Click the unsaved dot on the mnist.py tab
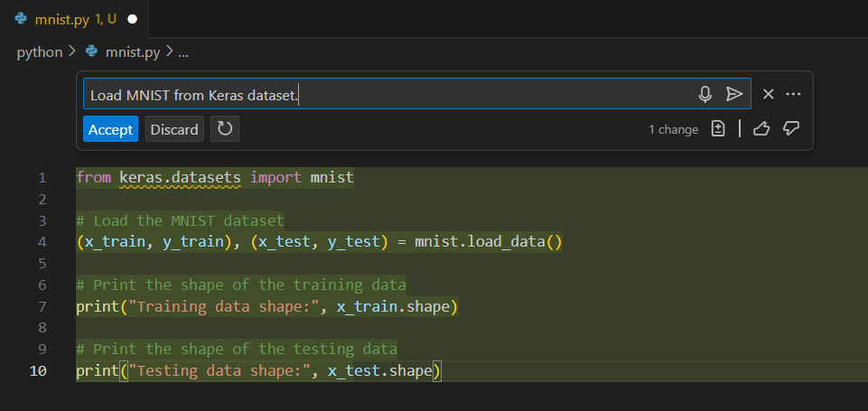 pos(133,19)
